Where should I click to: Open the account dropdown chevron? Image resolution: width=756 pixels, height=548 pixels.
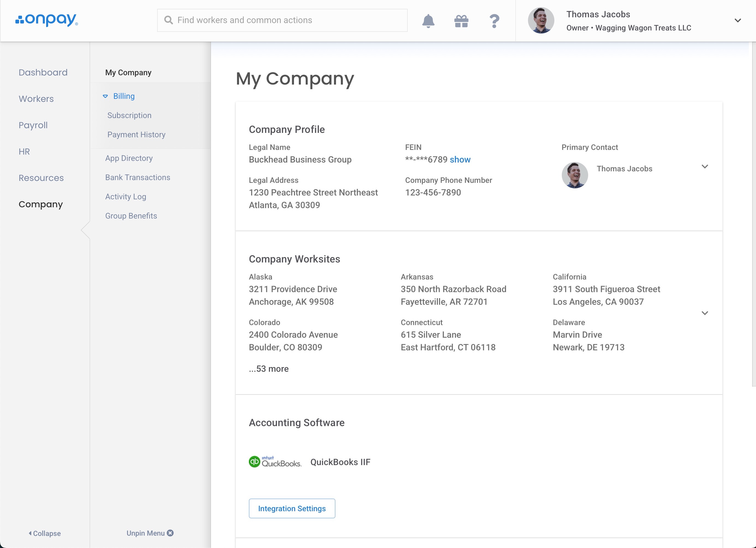738,21
